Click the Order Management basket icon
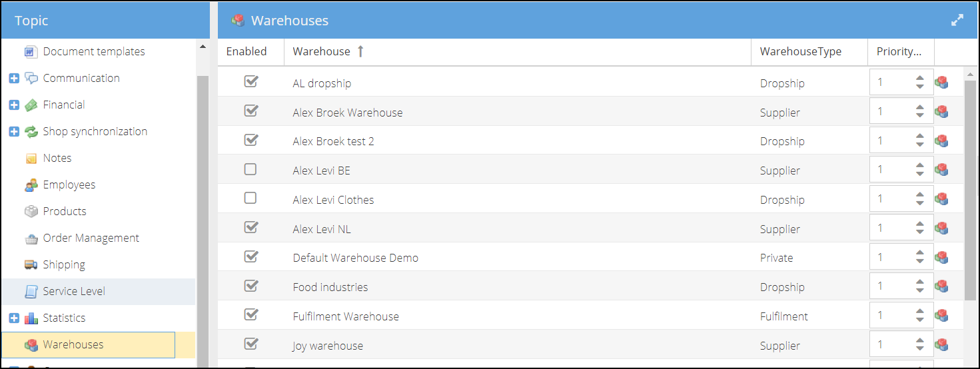Image resolution: width=980 pixels, height=369 pixels. click(31, 238)
